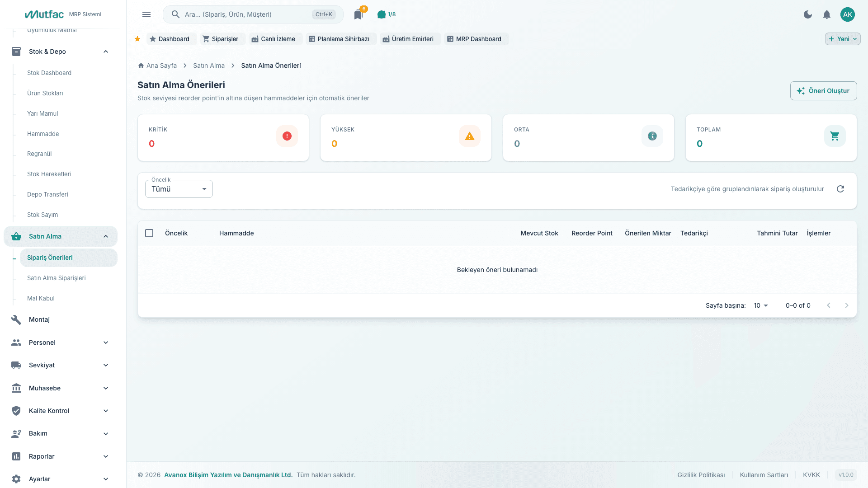Image resolution: width=868 pixels, height=488 pixels.
Task: Change rows per page dropdown 10
Action: coord(761,305)
